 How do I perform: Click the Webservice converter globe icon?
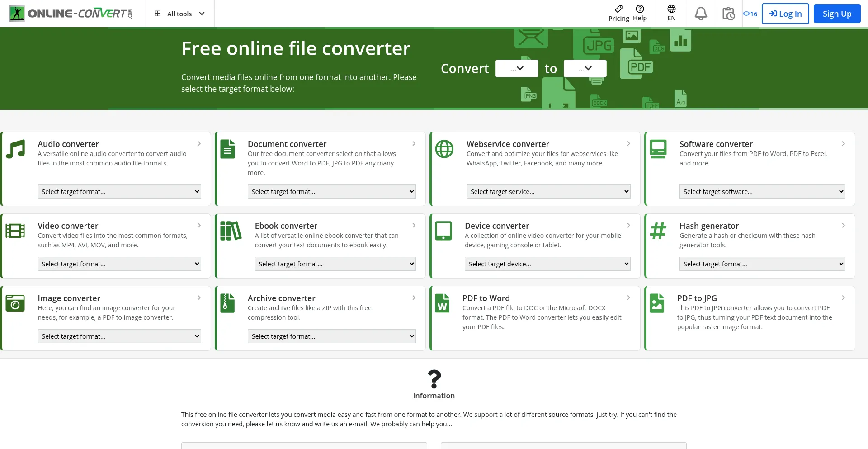point(444,149)
